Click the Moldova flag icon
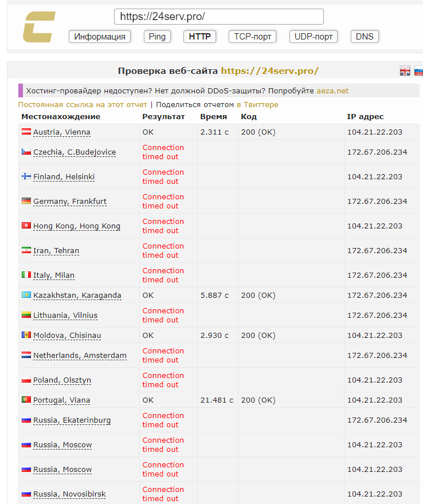The width and height of the screenshot is (423, 504). 26,335
